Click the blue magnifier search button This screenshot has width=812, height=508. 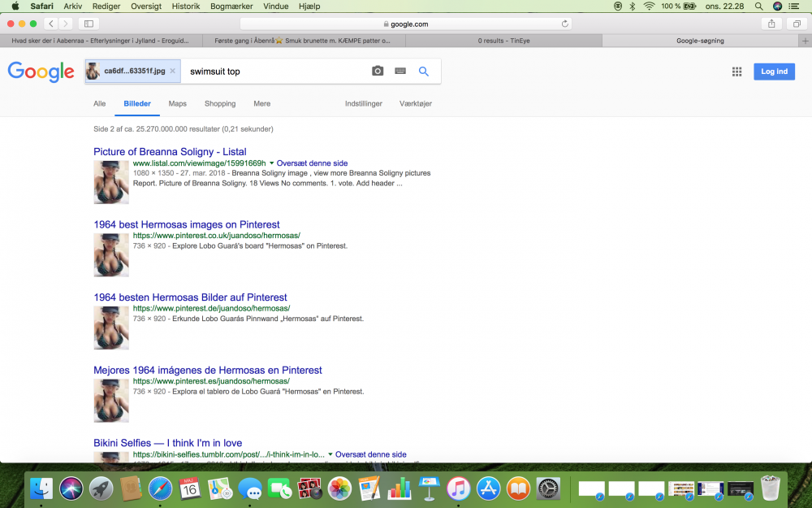click(x=424, y=72)
